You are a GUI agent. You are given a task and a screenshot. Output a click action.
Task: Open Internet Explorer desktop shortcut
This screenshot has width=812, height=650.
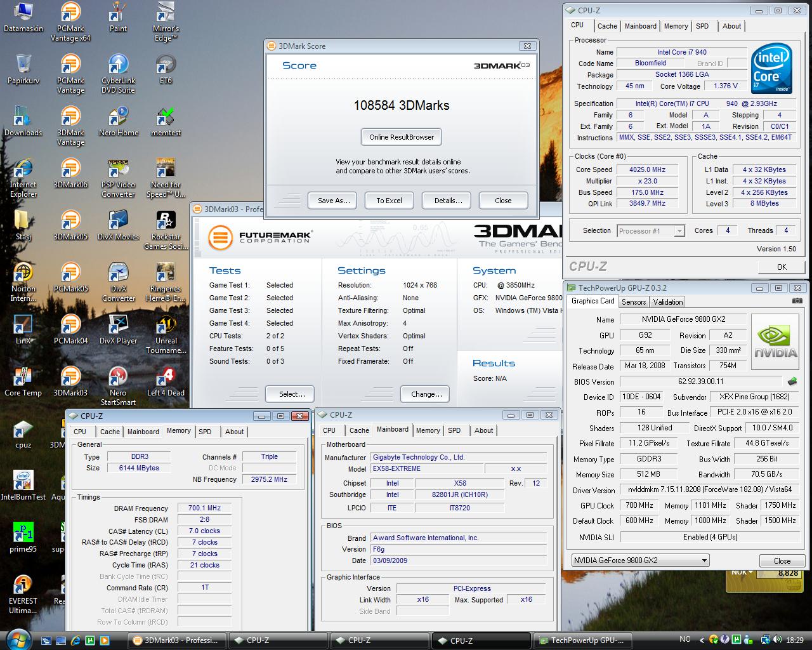click(23, 178)
